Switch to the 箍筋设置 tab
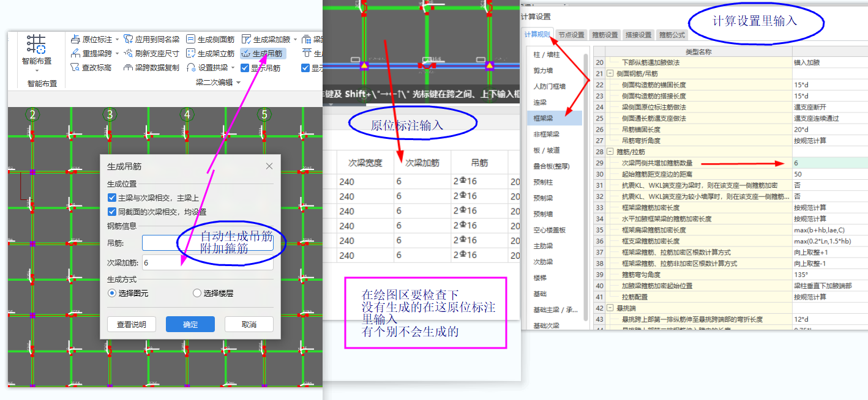 (605, 35)
